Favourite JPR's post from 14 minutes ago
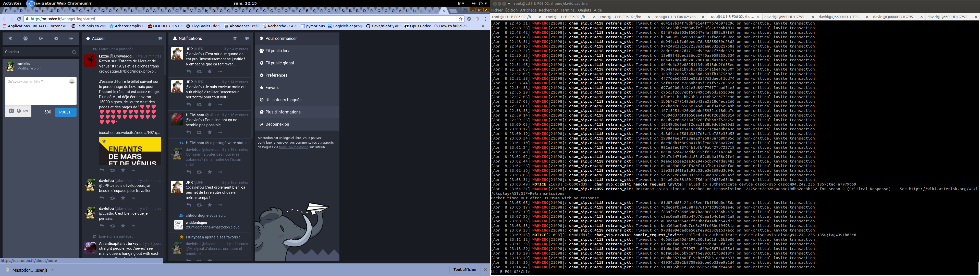This screenshot has height=276, width=980. 210,105
